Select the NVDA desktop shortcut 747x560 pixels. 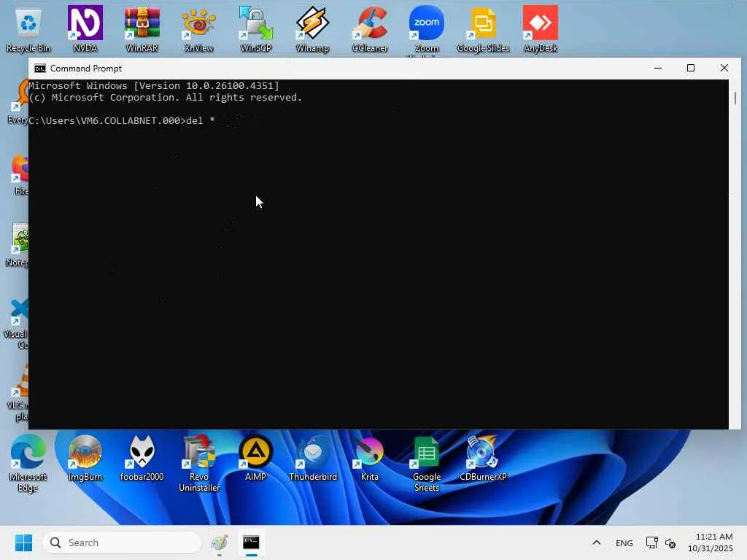(85, 28)
